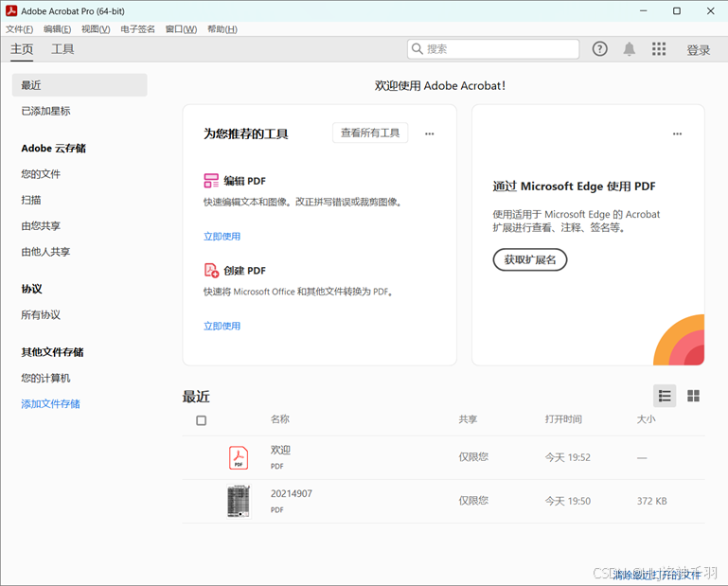Image resolution: width=728 pixels, height=586 pixels.
Task: Open 由他人共享 in the sidebar
Action: click(x=45, y=252)
